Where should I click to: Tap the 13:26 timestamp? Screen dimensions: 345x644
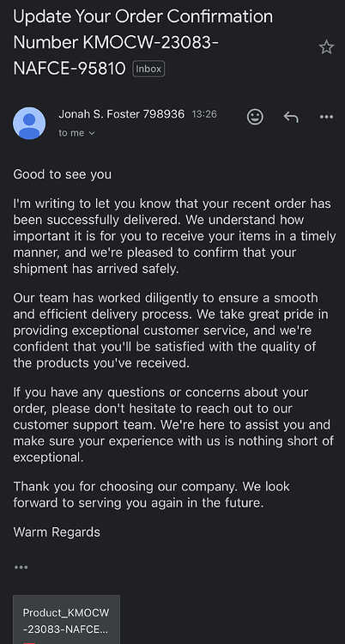[x=204, y=114]
